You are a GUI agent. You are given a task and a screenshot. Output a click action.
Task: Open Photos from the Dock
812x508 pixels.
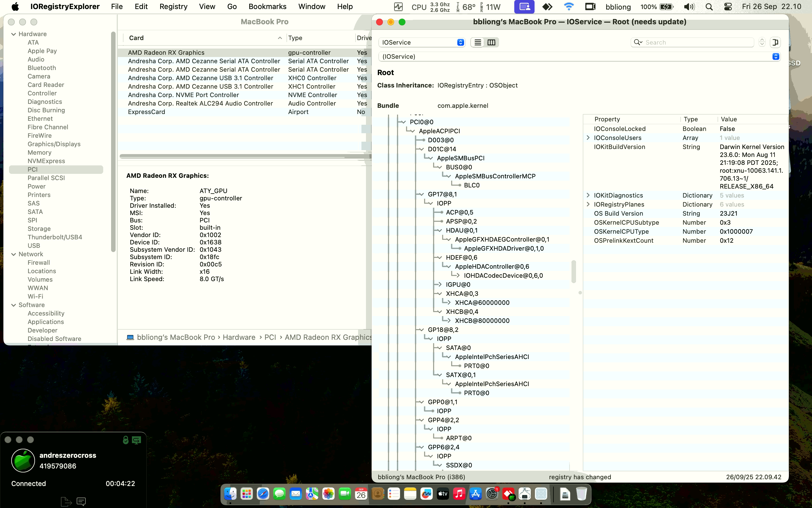[x=328, y=494]
